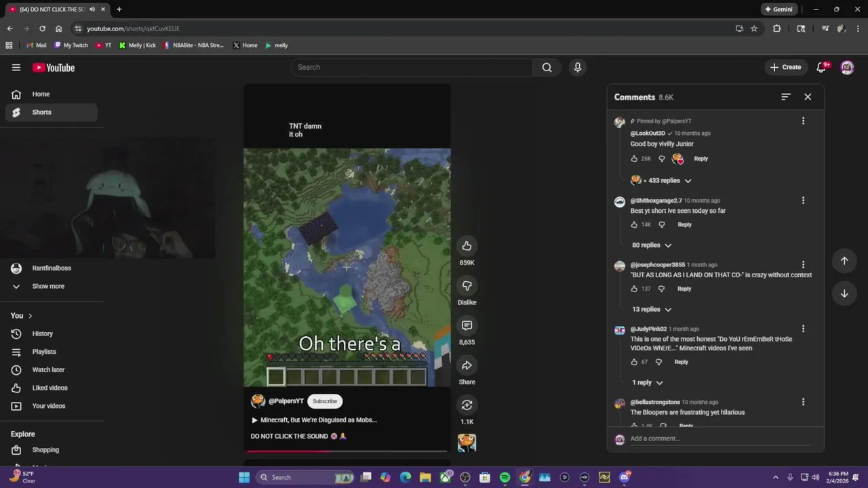The image size is (868, 488).
Task: Like the "Best yt short" comment
Action: [x=634, y=224]
